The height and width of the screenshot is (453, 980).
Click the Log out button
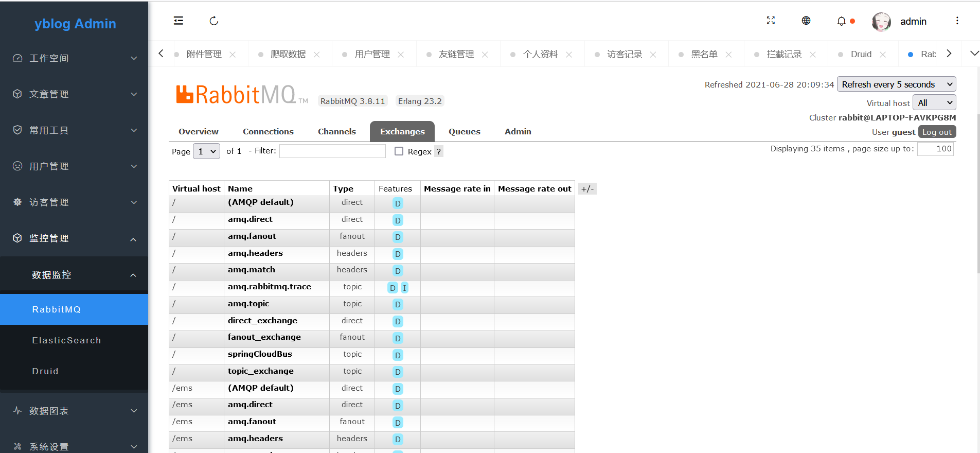point(937,132)
